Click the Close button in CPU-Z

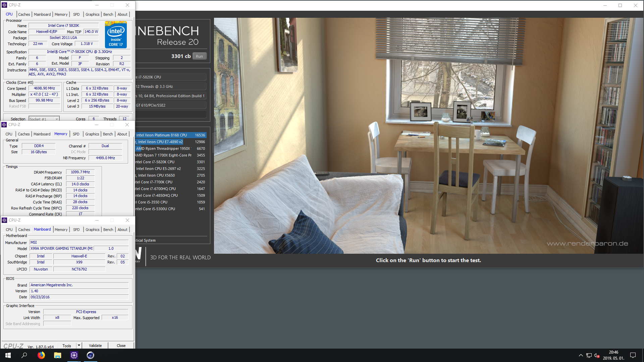121,346
